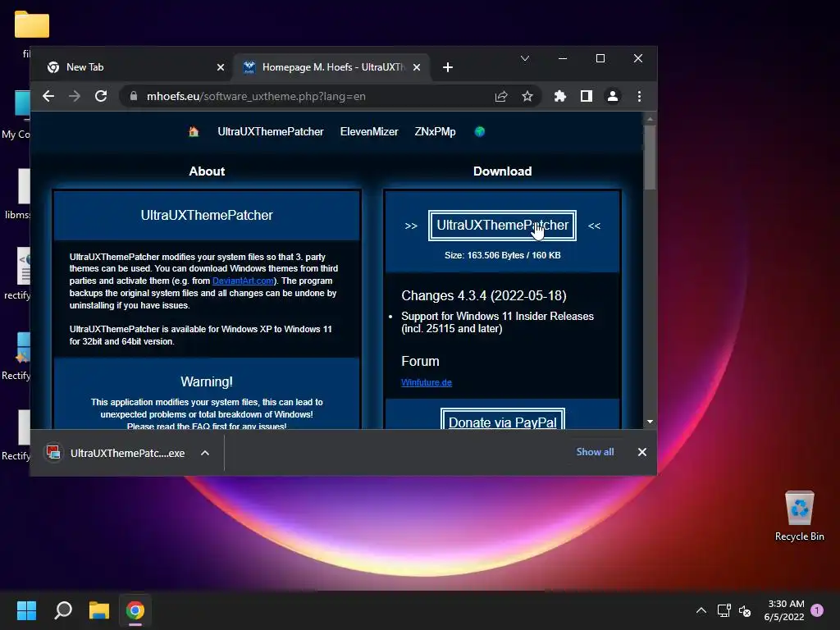This screenshot has height=630, width=840.
Task: Click Show all downloads
Action: click(x=595, y=452)
